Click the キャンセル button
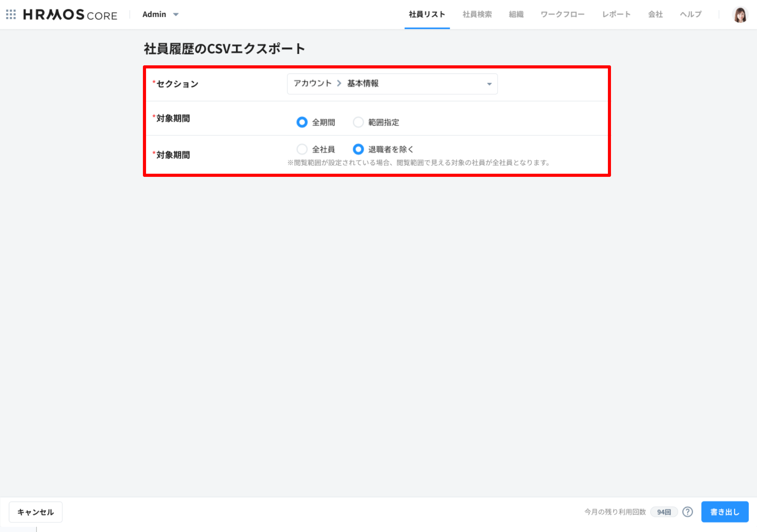Viewport: 757px width, 532px height. pyautogui.click(x=35, y=512)
